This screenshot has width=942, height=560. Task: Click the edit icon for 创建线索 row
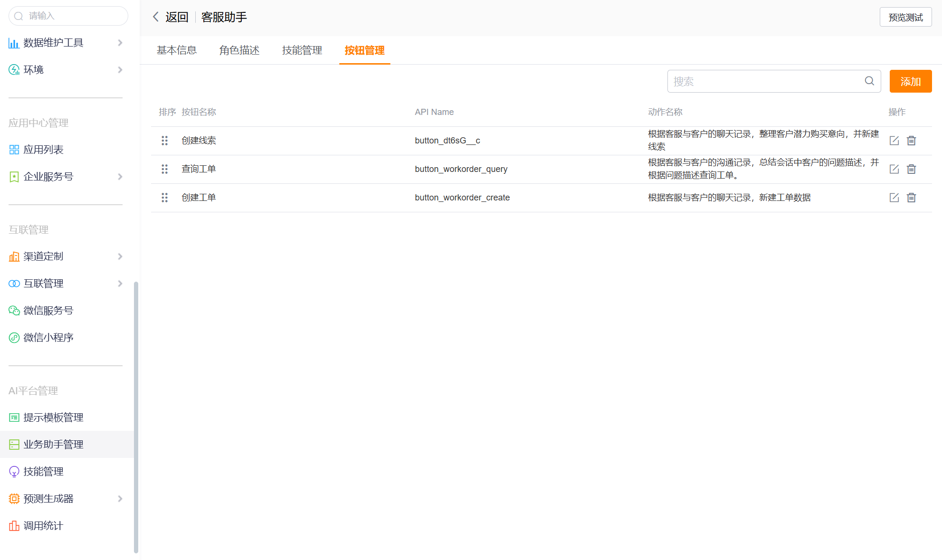point(894,141)
